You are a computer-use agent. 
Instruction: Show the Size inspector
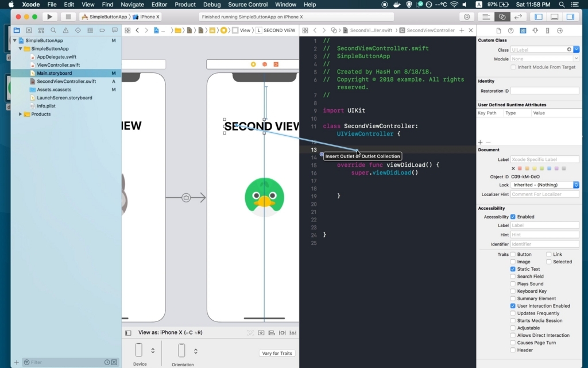tap(547, 31)
